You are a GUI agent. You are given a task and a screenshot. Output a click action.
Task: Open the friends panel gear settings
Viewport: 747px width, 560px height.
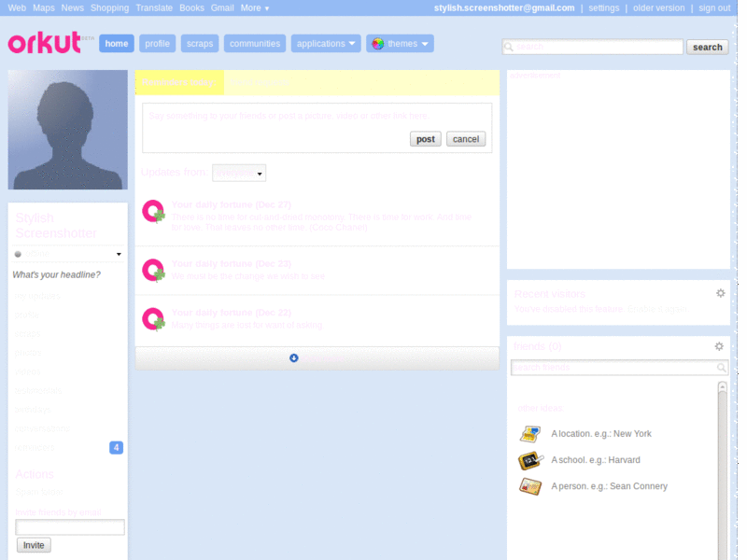pos(719,346)
